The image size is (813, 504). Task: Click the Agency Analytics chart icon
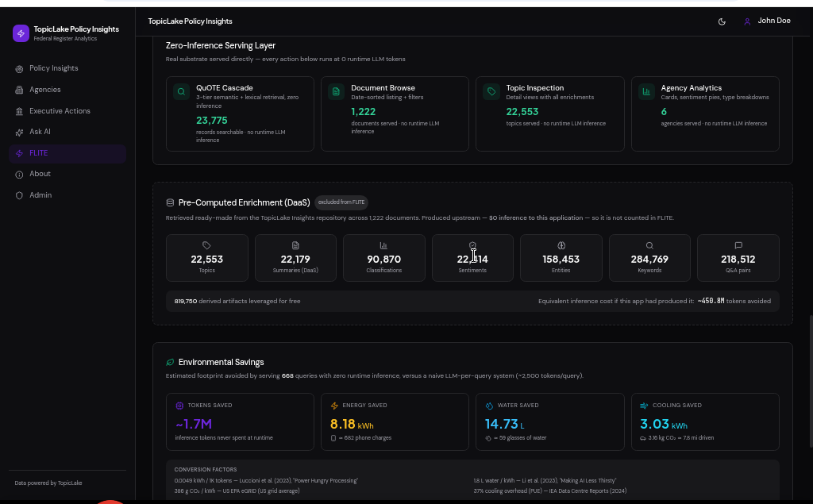click(646, 92)
